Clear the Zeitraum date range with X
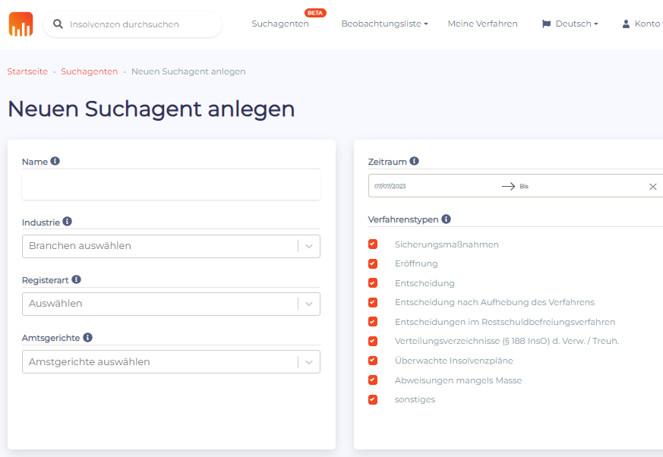 653,186
